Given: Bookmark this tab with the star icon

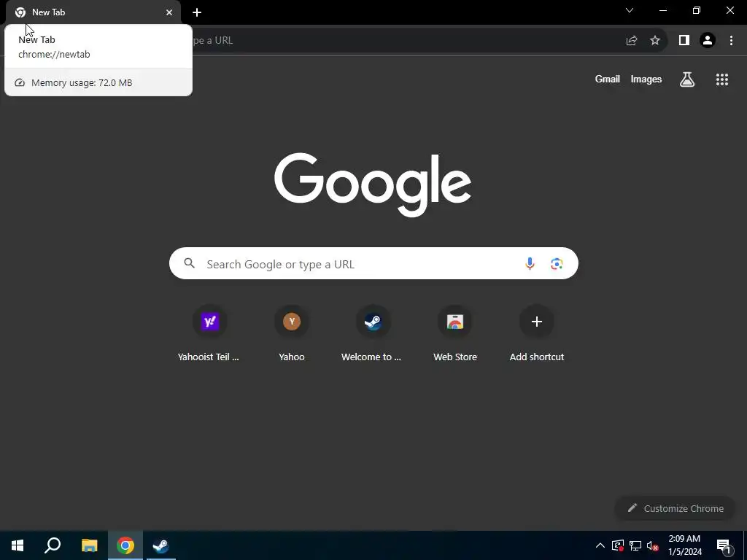Looking at the screenshot, I should 655,41.
